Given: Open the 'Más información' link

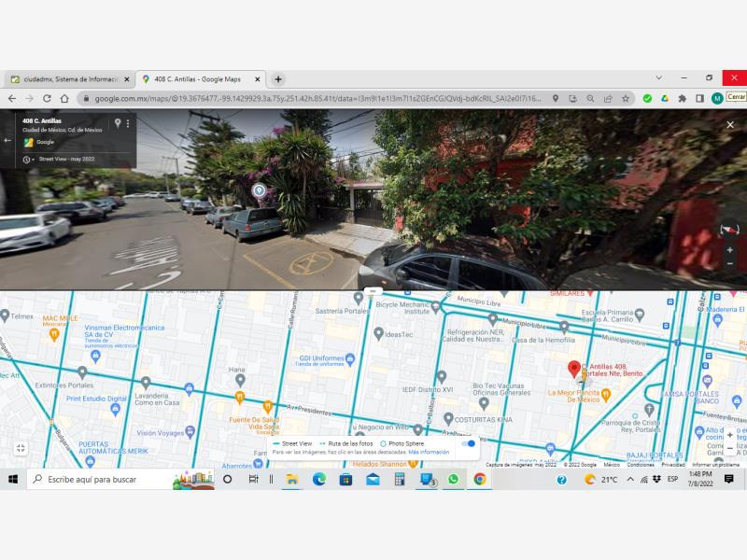Looking at the screenshot, I should tap(429, 452).
